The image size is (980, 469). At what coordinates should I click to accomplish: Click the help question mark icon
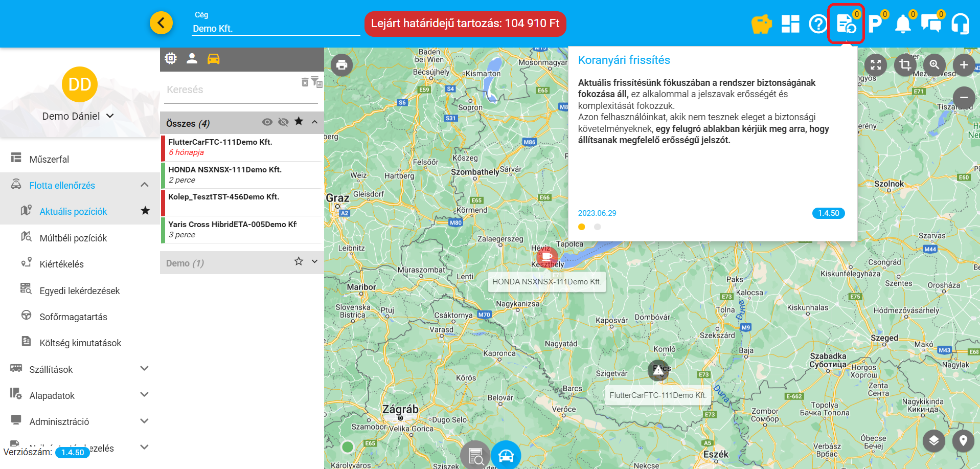818,24
